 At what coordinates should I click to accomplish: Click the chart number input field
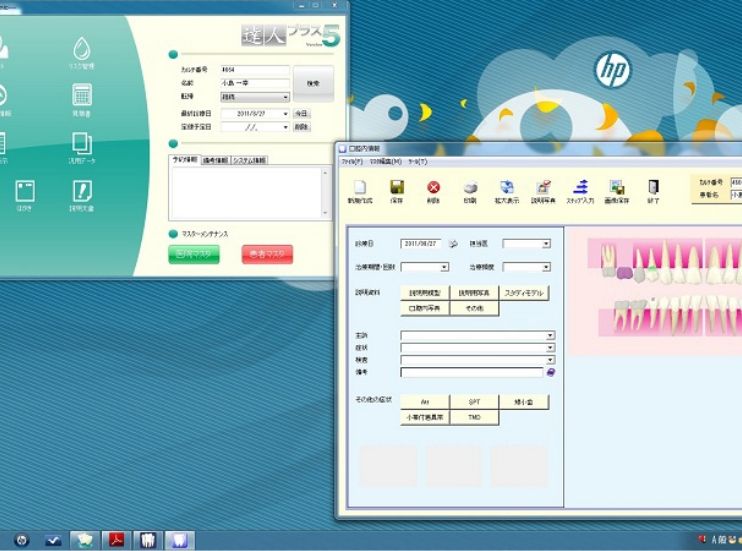(255, 70)
